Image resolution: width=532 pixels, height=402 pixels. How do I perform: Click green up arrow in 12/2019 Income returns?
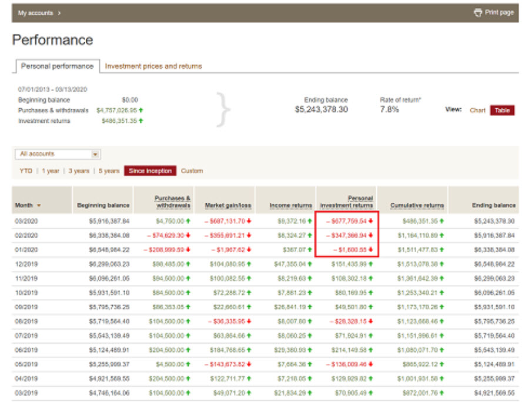(310, 264)
